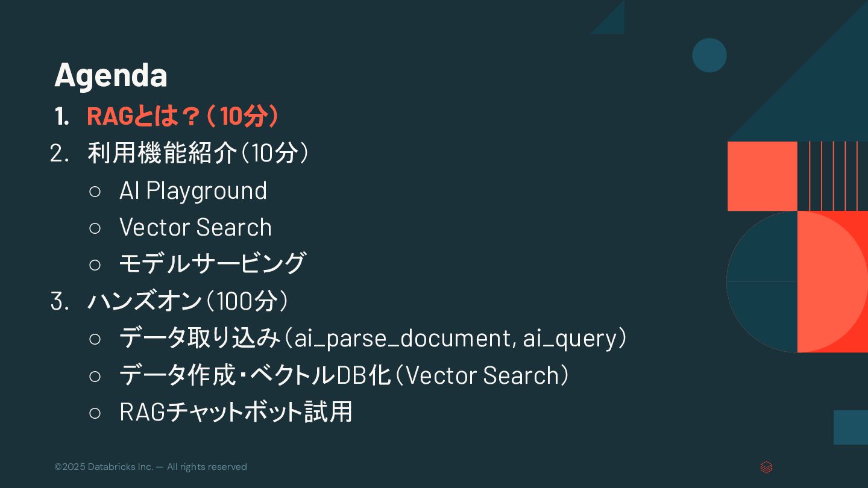868x488 pixels.
Task: Click the Vector Search bullet under 利用機能紹介
Action: [x=195, y=227]
